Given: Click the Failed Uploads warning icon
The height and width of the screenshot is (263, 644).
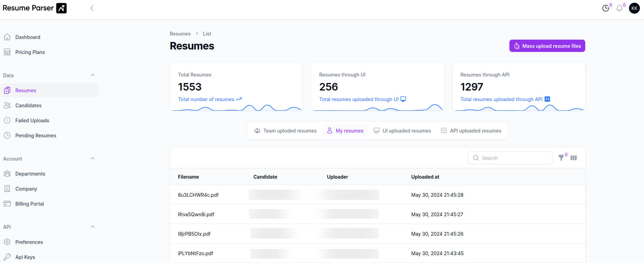Looking at the screenshot, I should tap(7, 120).
